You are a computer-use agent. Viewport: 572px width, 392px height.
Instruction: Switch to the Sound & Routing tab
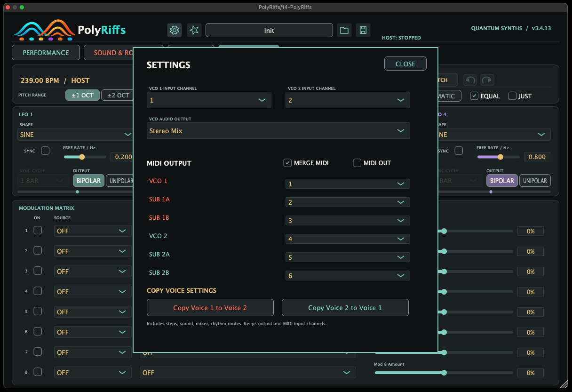[x=109, y=53]
